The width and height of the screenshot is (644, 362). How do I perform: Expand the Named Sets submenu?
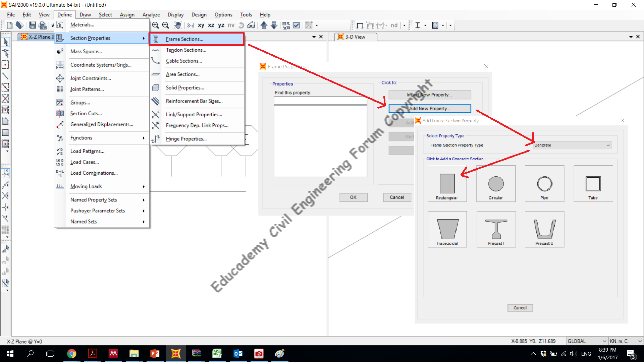point(102,222)
